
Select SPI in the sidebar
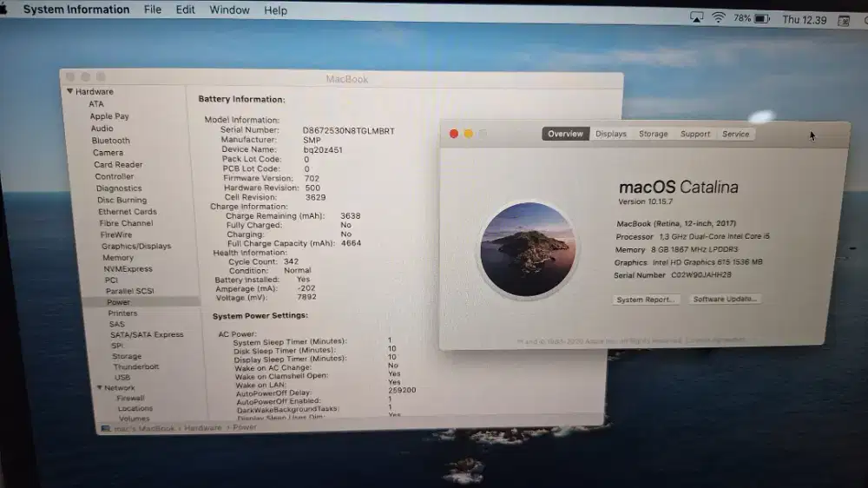[117, 345]
